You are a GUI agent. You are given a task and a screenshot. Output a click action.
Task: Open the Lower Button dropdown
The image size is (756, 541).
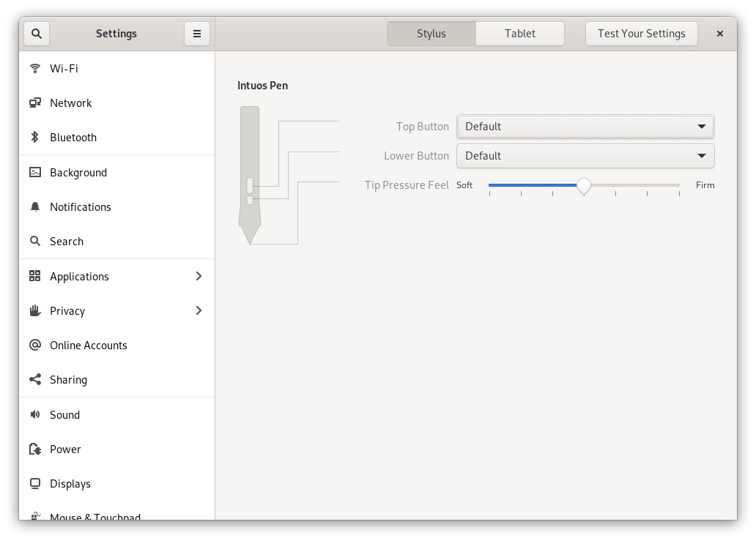(x=585, y=156)
